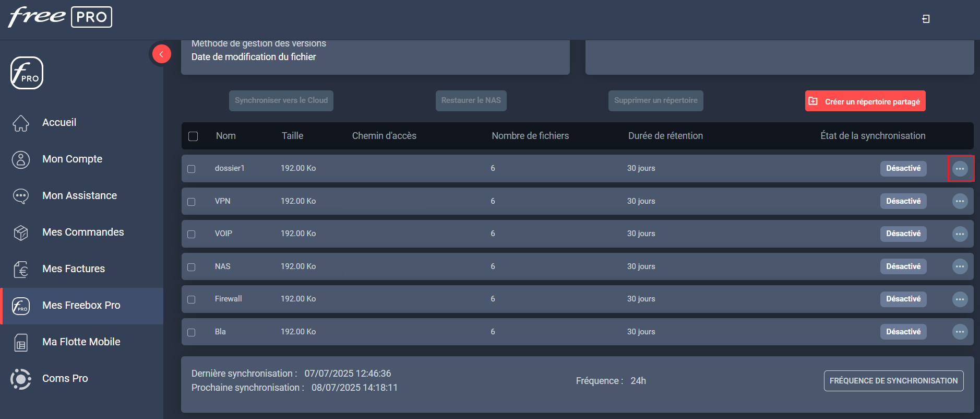The height and width of the screenshot is (419, 980).
Task: Click the Nom column header
Action: (226, 136)
